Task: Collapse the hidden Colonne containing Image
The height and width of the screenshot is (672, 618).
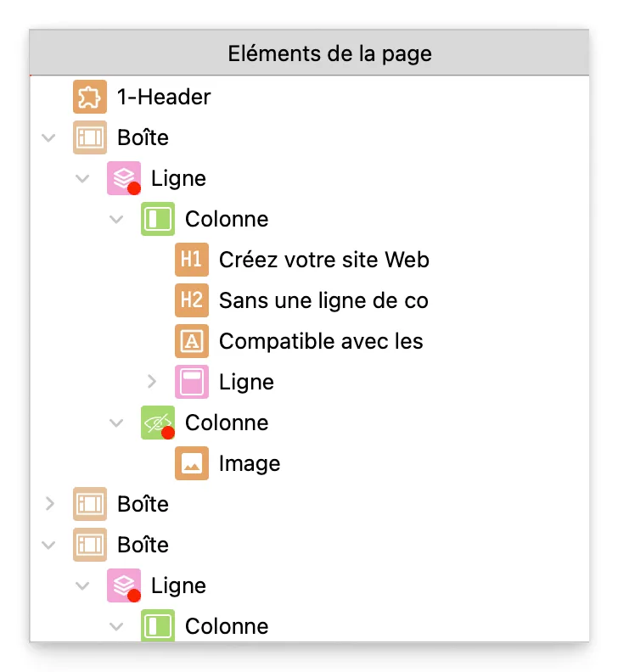Action: 117,423
